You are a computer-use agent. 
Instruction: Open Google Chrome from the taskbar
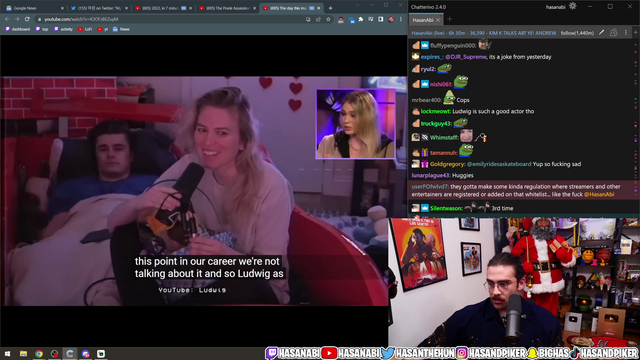tap(39, 354)
